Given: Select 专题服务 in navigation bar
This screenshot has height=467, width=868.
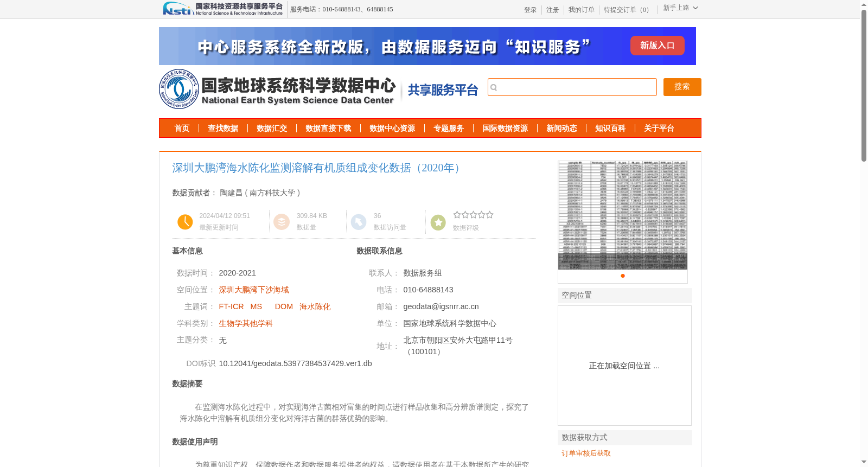Looking at the screenshot, I should pos(449,129).
